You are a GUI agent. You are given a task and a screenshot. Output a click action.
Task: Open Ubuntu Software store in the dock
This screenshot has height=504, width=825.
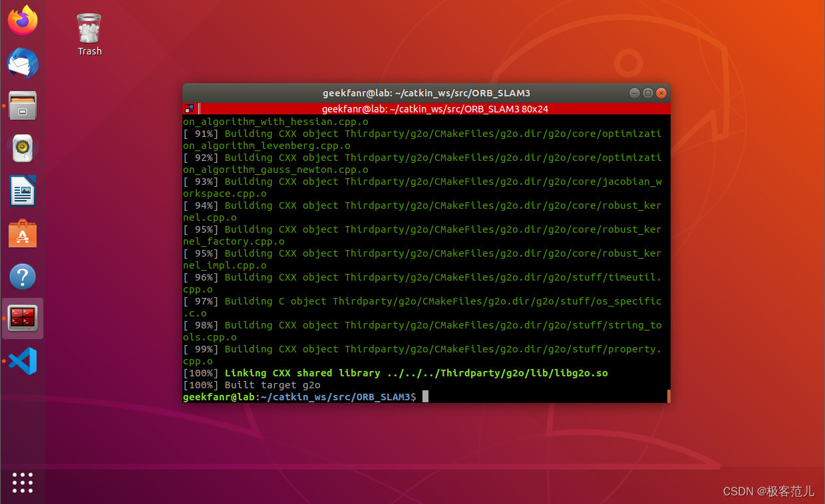tap(23, 233)
